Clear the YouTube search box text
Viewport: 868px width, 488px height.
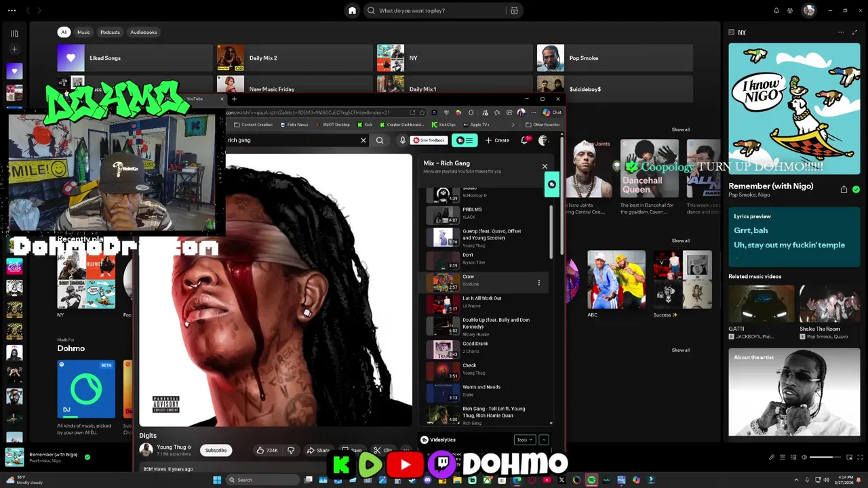click(x=363, y=140)
